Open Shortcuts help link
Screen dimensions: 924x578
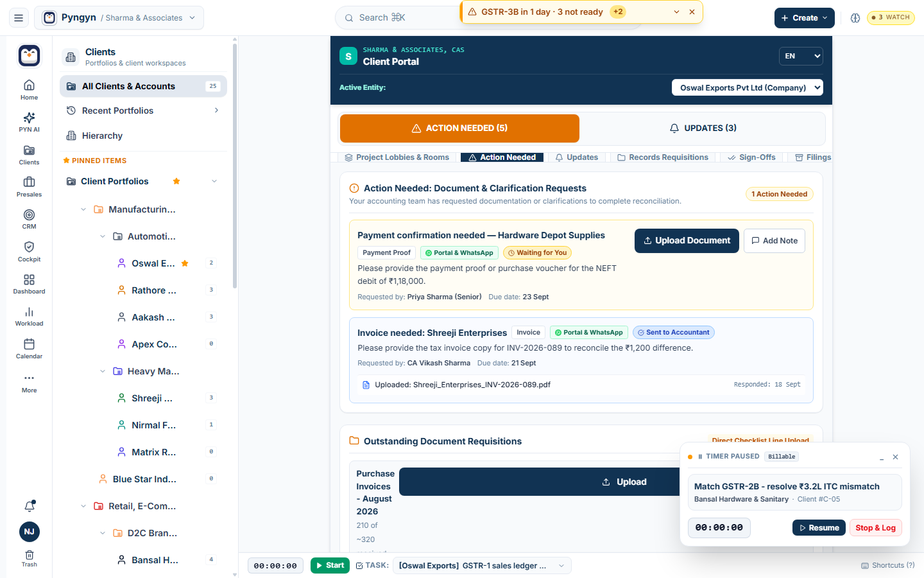(888, 566)
